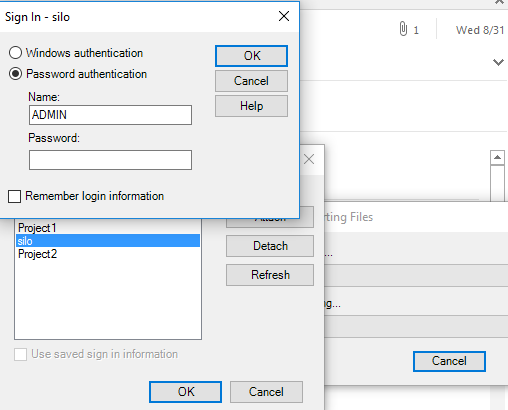Select Project1 in the project list

click(37, 228)
